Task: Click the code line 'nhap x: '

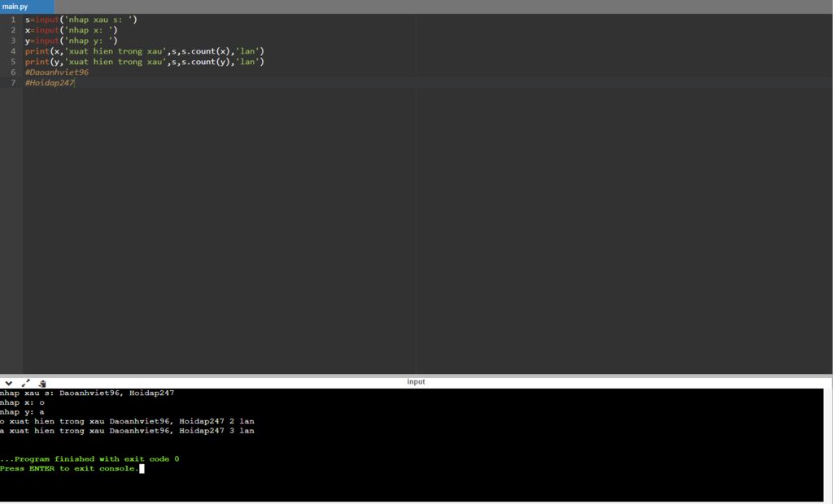Action: tap(72, 30)
